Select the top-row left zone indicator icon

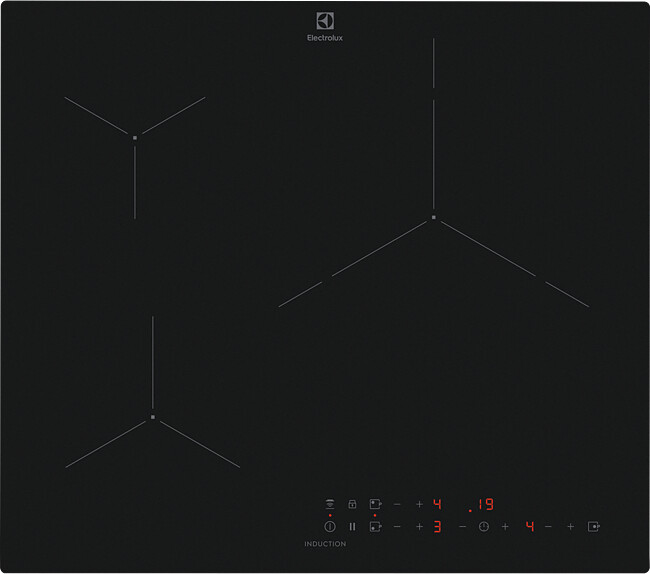point(375,504)
